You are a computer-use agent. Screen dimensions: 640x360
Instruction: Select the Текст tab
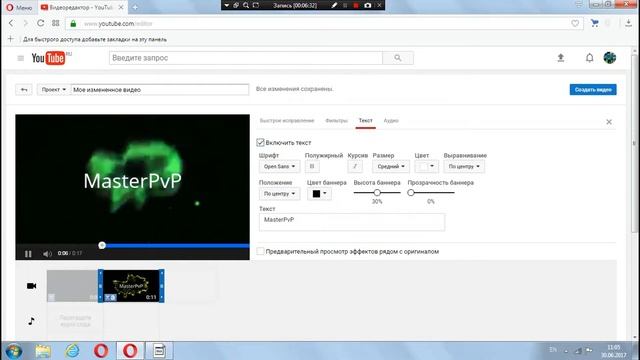click(x=365, y=121)
